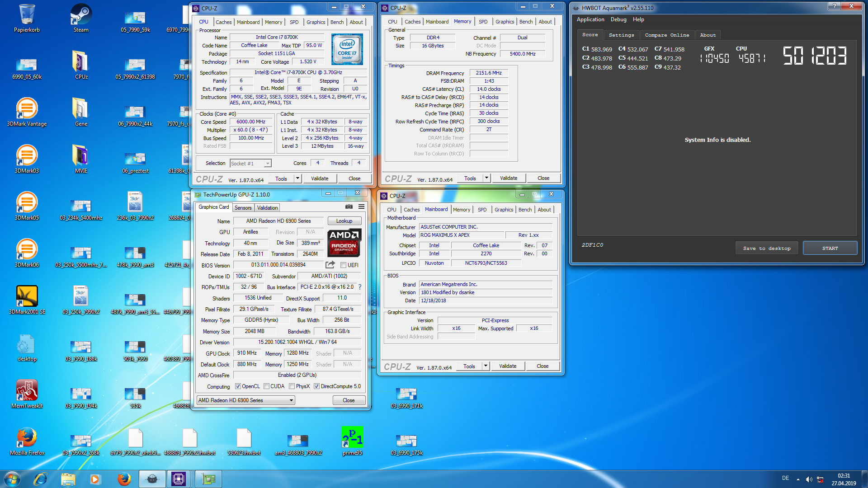Launch the Steam desktop shortcut
The width and height of the screenshot is (868, 488).
point(81,18)
